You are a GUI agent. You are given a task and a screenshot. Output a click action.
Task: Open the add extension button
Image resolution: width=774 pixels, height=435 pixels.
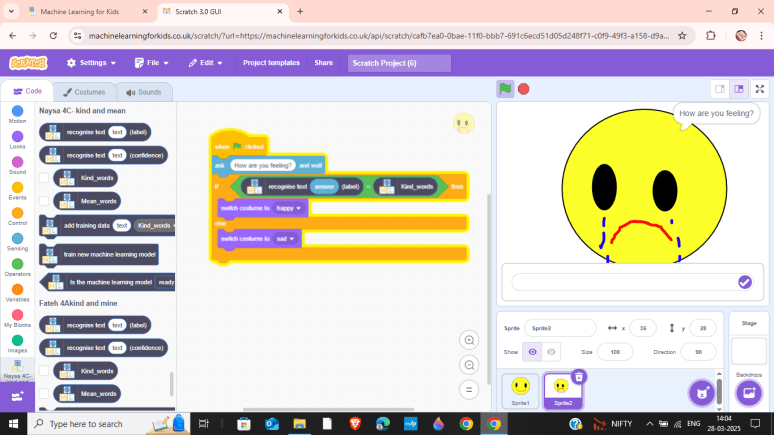17,396
